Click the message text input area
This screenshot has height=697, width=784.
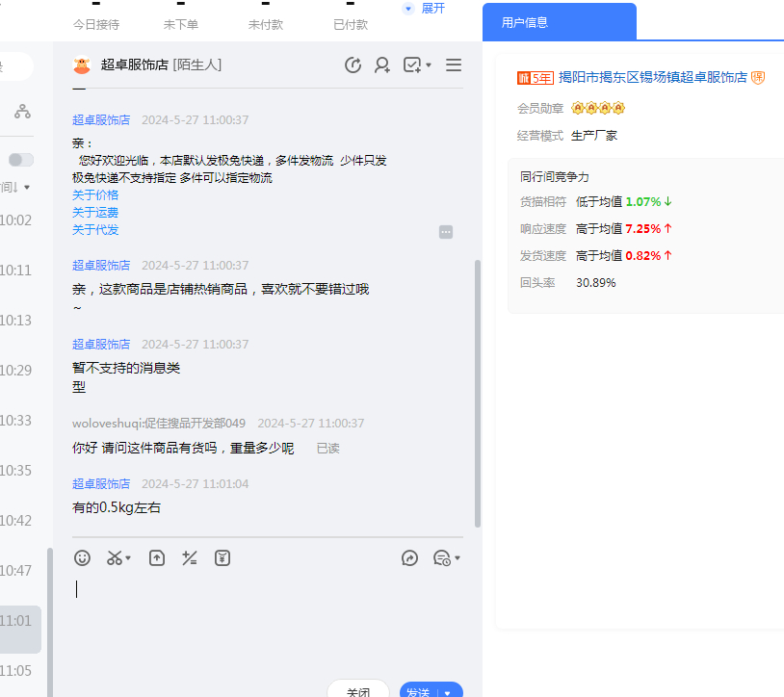(260, 616)
